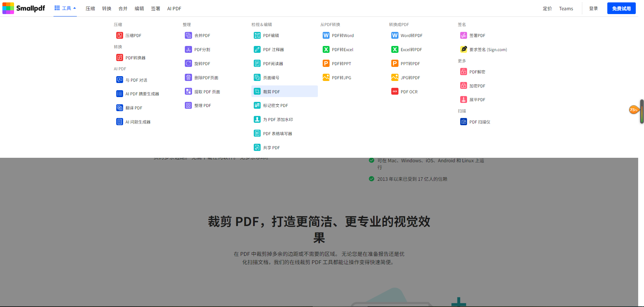Open the 定价 pricing page link

coord(547,9)
